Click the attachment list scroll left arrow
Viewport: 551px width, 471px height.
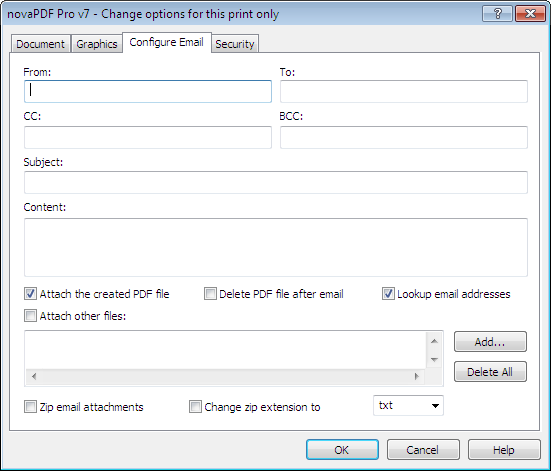(x=34, y=376)
